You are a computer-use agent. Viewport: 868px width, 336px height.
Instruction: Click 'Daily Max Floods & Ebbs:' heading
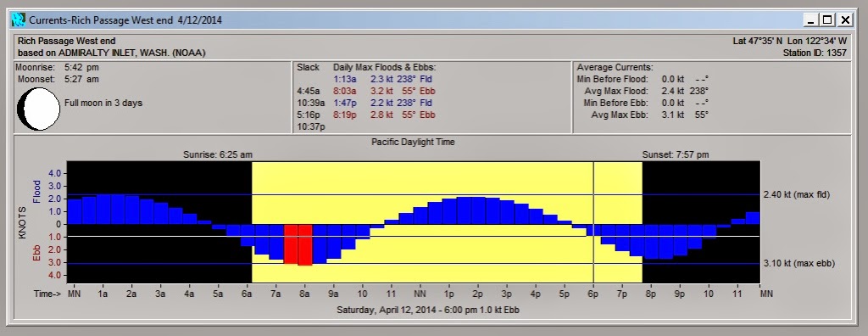[x=385, y=67]
